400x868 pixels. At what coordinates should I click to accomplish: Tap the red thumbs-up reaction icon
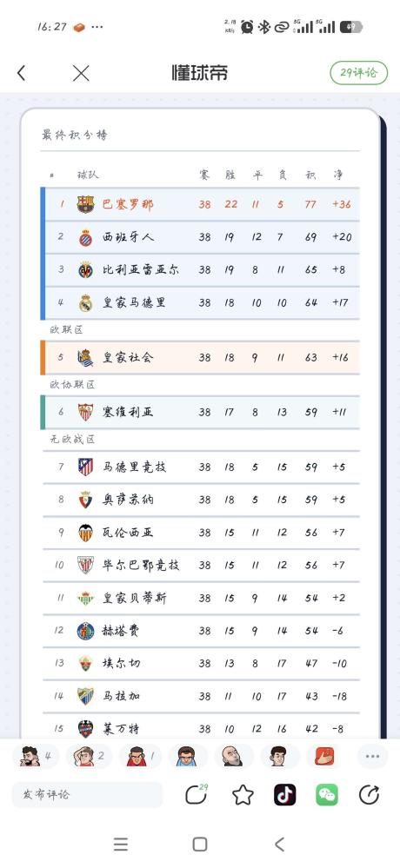(324, 756)
